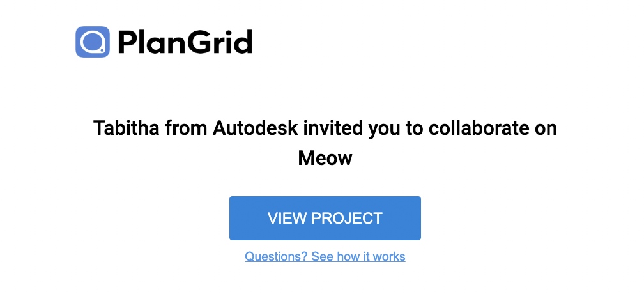
Task: Click the word 'on' ending first heading line
Action: 544,128
